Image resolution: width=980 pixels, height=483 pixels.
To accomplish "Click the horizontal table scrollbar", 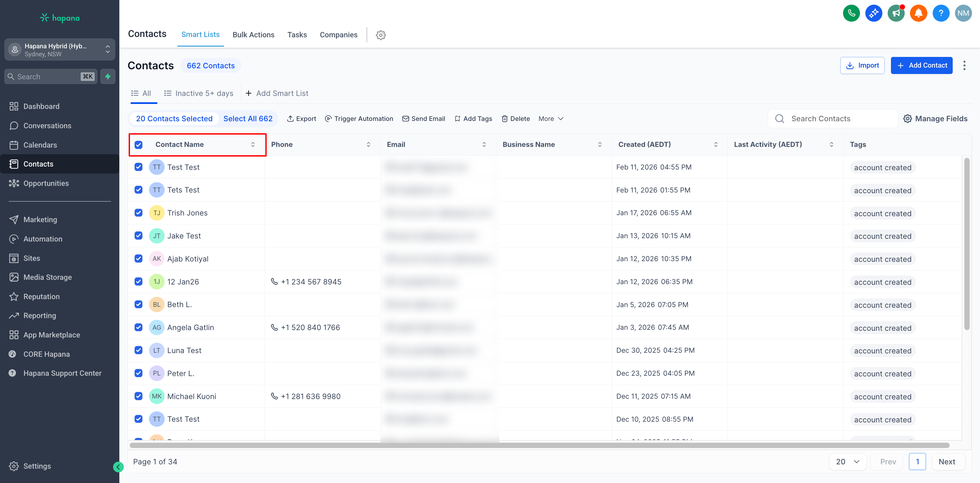I will click(x=539, y=445).
